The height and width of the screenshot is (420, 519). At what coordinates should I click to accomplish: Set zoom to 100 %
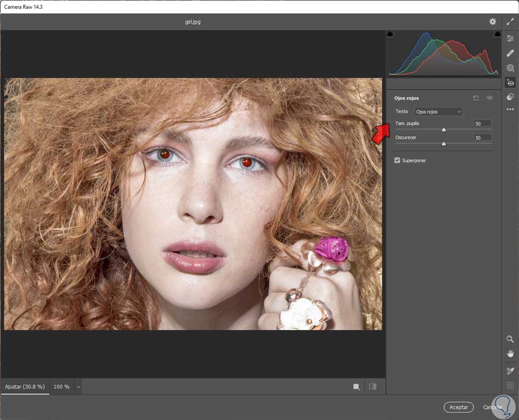[x=62, y=387]
